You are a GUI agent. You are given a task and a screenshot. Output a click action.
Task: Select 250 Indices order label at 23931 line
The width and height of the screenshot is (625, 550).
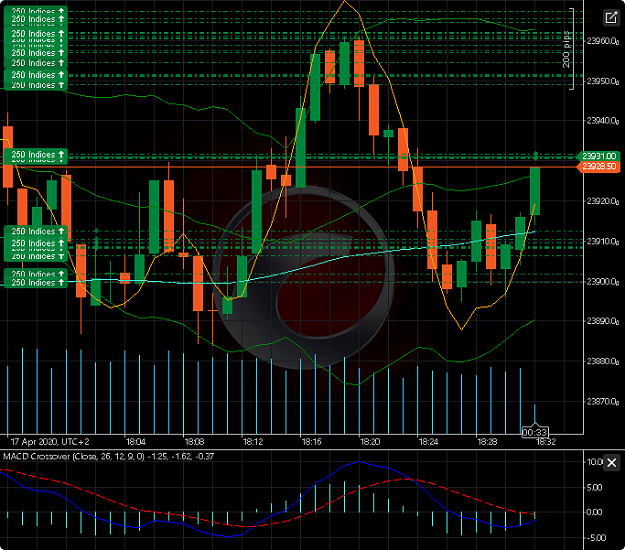(36, 155)
